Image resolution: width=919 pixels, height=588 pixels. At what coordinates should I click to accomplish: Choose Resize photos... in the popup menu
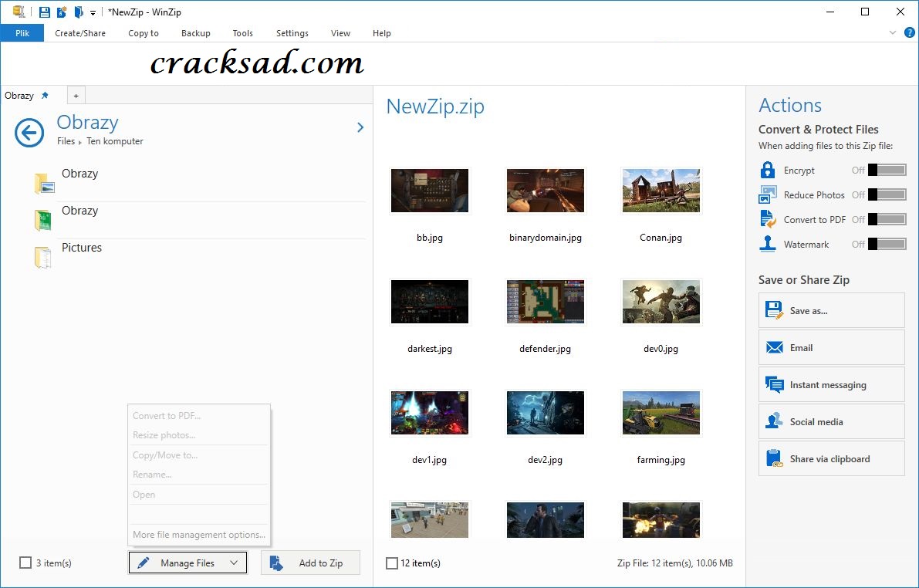[x=198, y=435]
